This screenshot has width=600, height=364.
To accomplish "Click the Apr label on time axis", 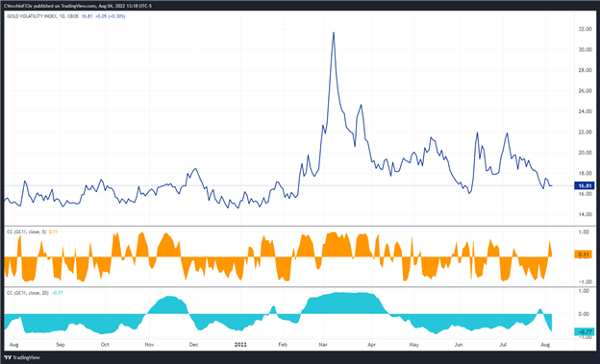I will pyautogui.click(x=371, y=345).
